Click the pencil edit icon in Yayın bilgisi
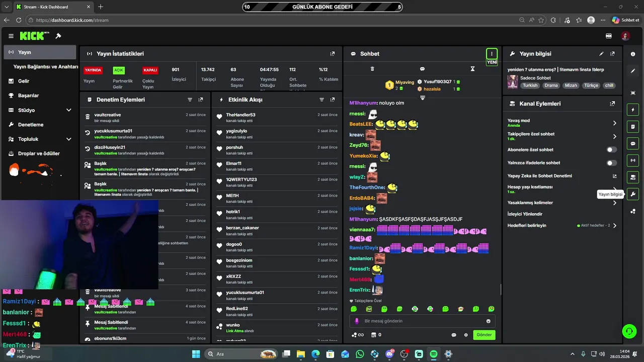 pos(601,54)
